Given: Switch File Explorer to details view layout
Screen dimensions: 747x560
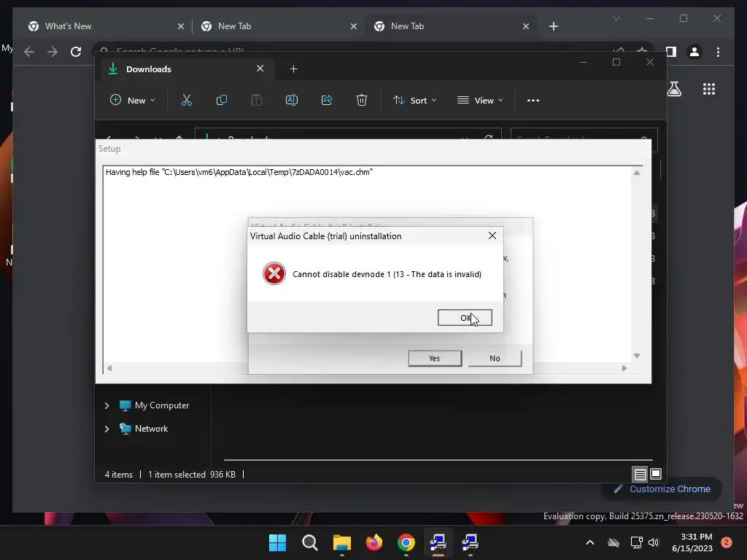Looking at the screenshot, I should pos(640,474).
